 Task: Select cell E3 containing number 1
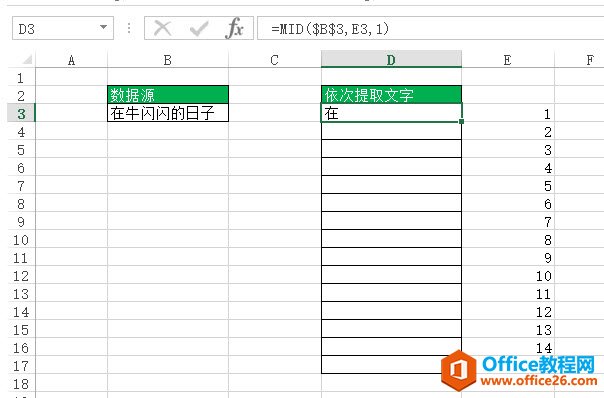click(508, 113)
